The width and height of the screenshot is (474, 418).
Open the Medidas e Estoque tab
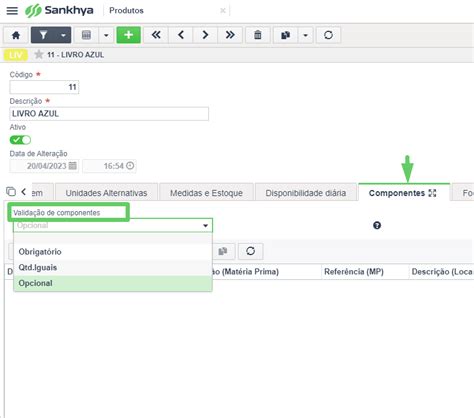click(x=206, y=193)
